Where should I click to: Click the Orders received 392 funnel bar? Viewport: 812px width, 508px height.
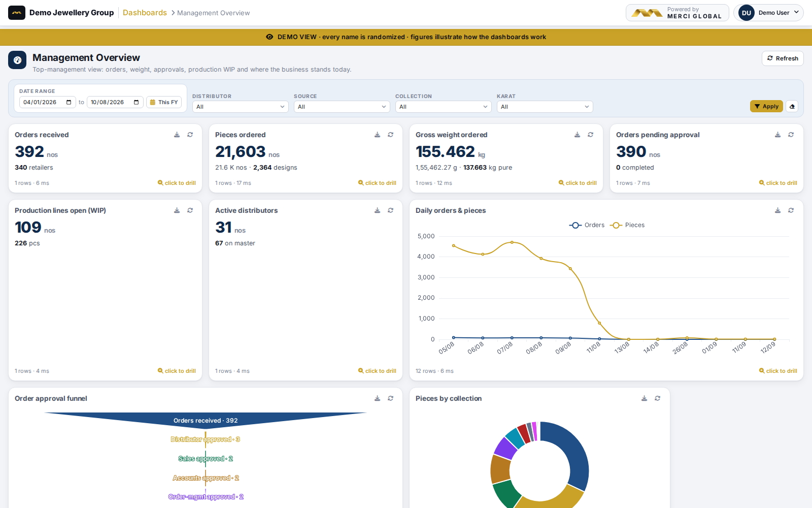click(x=206, y=420)
